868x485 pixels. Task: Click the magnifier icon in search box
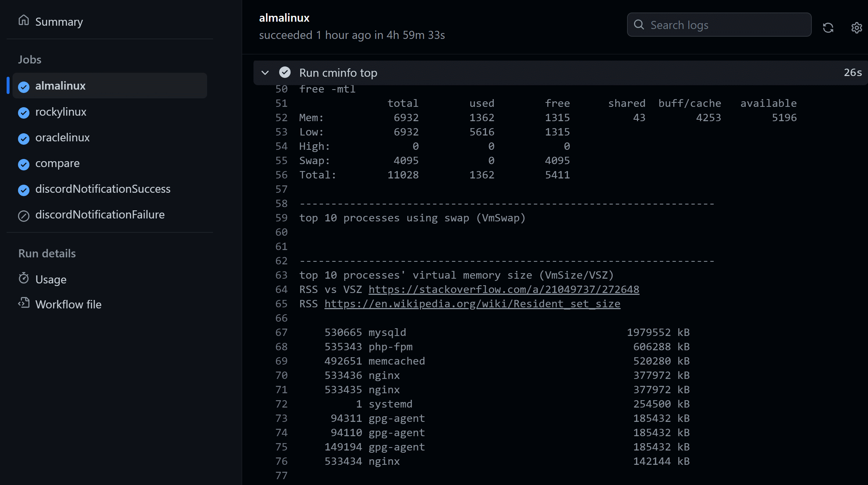point(639,25)
